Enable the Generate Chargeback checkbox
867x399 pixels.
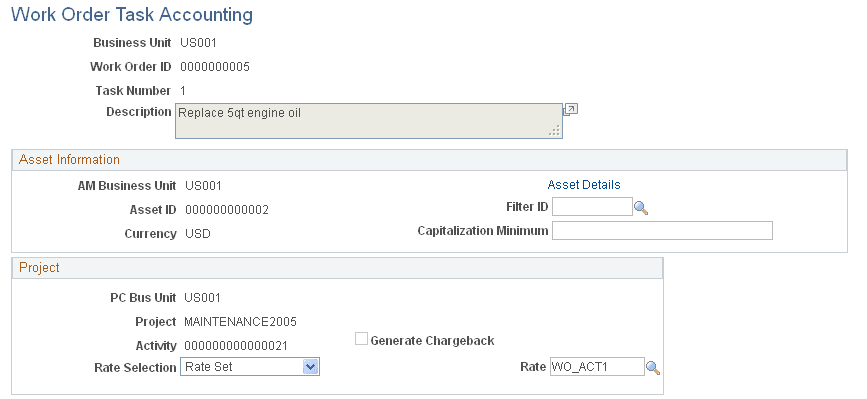click(361, 339)
